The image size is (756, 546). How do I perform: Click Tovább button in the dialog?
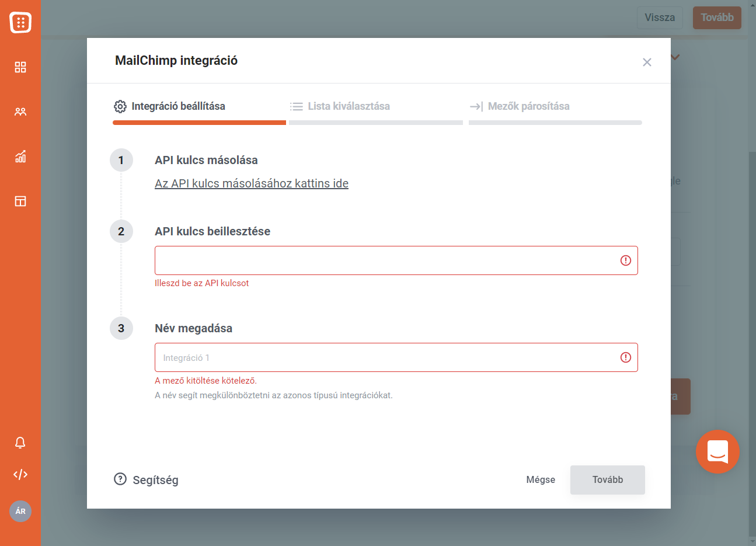click(x=608, y=479)
